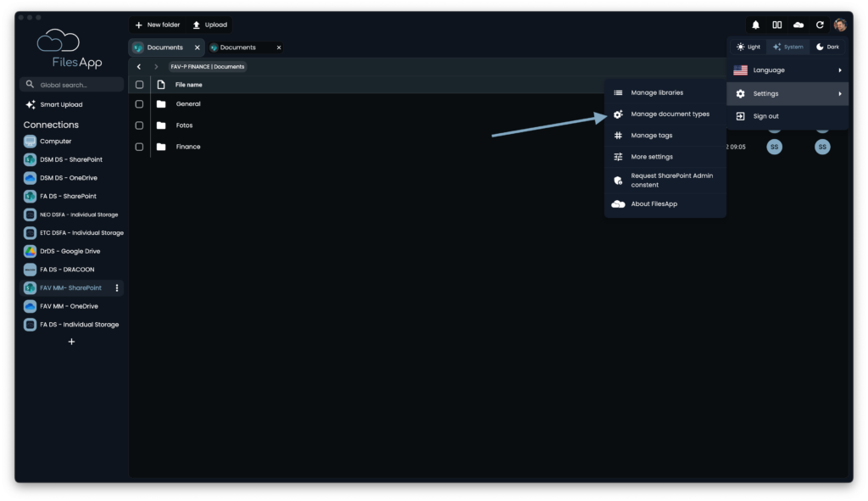Image resolution: width=868 pixels, height=501 pixels.
Task: Open Manage libraries
Action: tap(665, 93)
